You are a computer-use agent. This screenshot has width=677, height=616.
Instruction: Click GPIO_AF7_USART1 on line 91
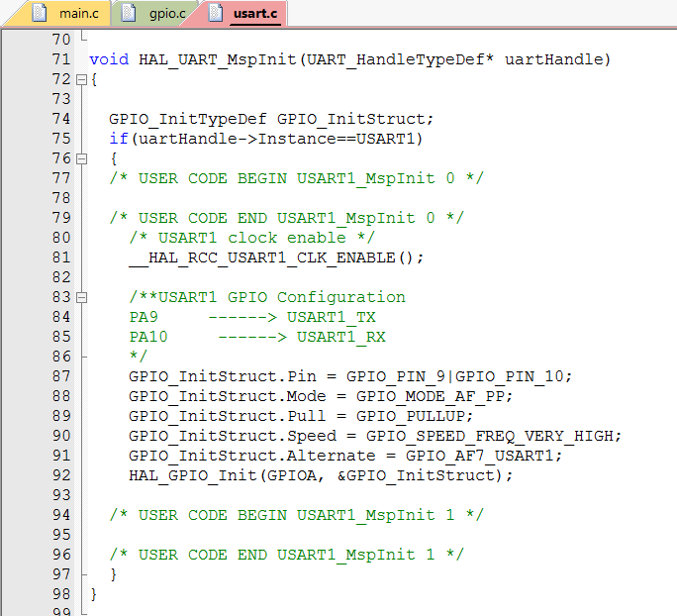tap(479, 456)
